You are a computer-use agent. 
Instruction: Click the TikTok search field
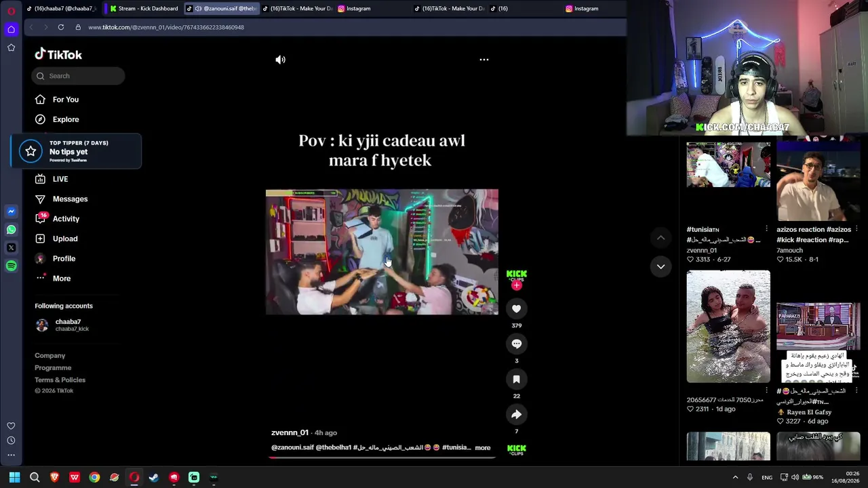tap(78, 76)
